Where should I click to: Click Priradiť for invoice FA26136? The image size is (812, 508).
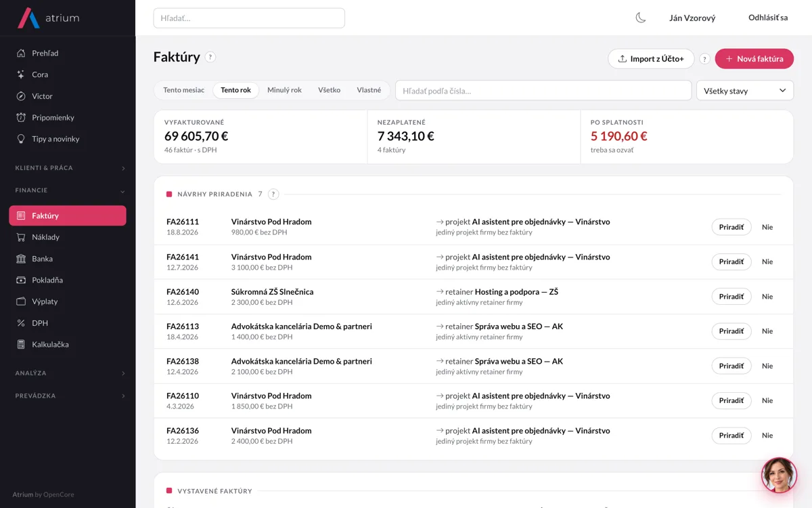[731, 436]
